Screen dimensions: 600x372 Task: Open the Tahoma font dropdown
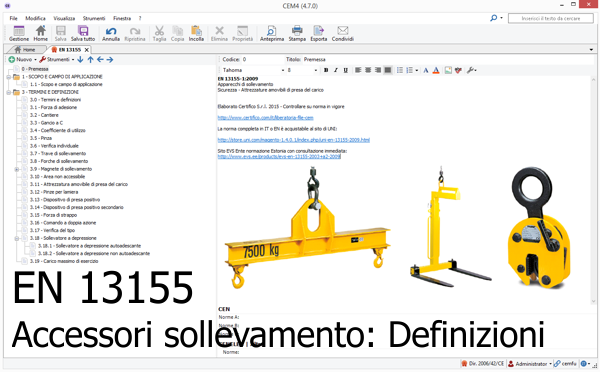pyautogui.click(x=253, y=70)
